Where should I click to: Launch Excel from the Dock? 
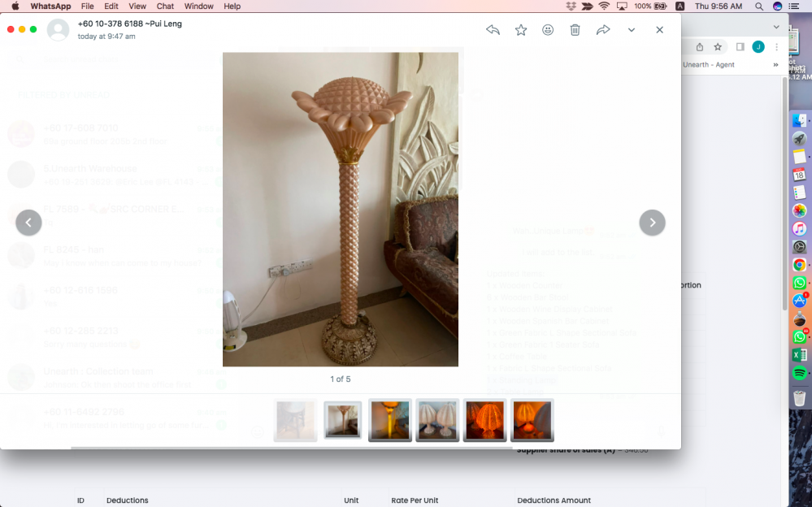[x=799, y=355]
